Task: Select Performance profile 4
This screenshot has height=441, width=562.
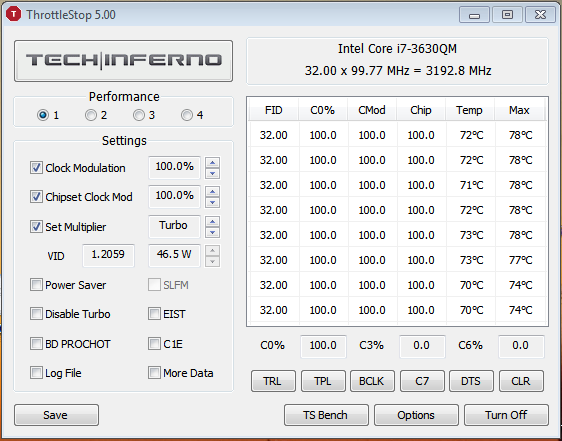Action: coord(187,115)
